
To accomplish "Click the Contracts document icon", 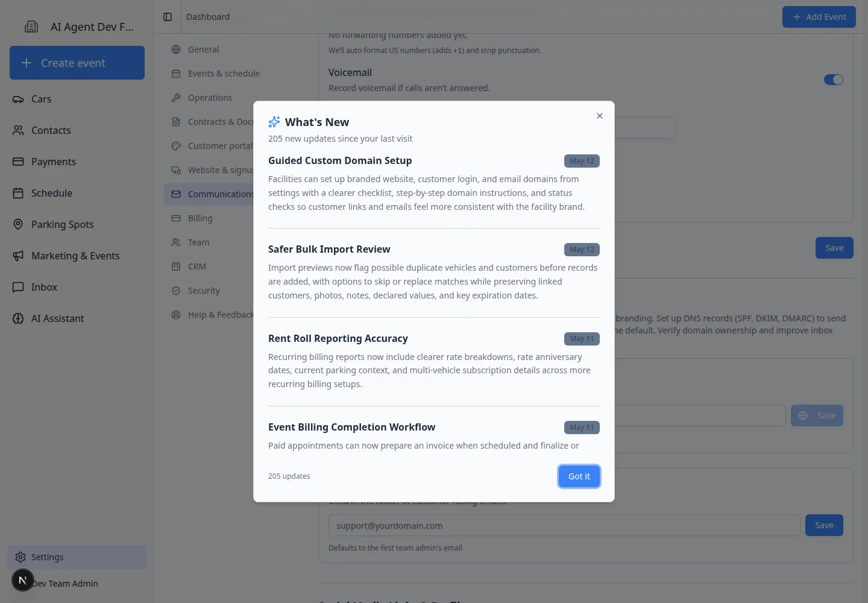I will [176, 122].
